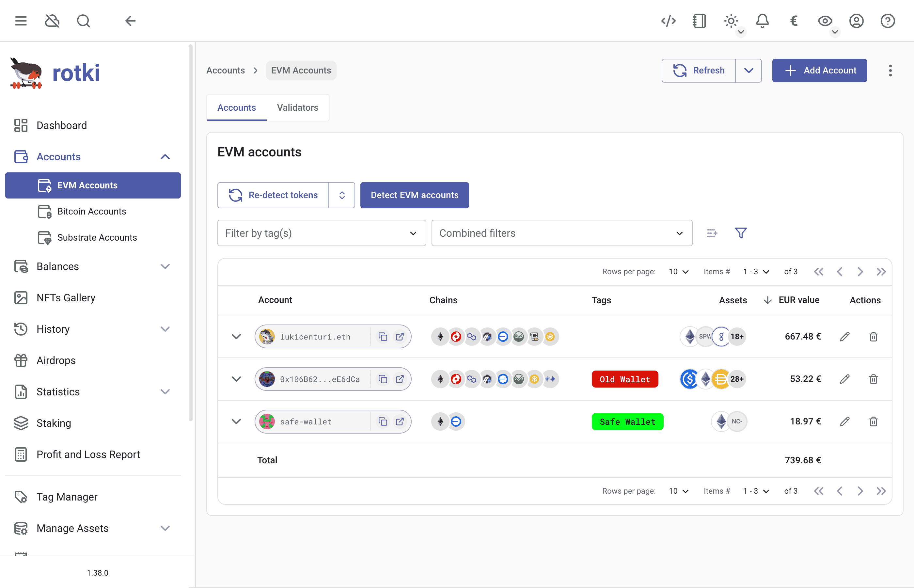This screenshot has height=588, width=914.
Task: Edit the 0x106B62...eE6dCa account
Action: pyautogui.click(x=844, y=379)
